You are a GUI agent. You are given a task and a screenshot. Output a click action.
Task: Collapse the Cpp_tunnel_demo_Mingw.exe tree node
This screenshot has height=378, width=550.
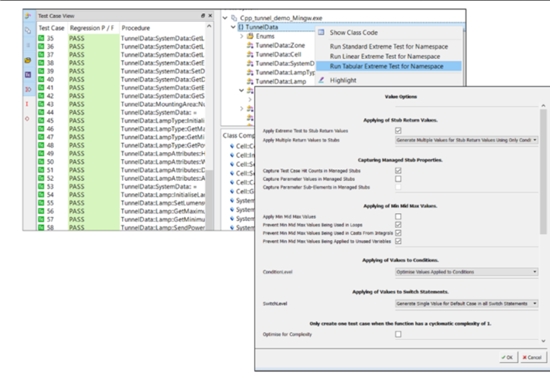225,18
